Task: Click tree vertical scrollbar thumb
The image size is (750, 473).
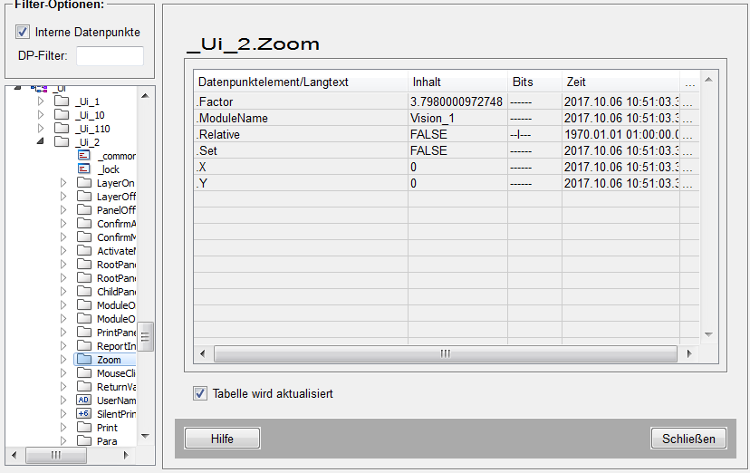Action: click(145, 337)
